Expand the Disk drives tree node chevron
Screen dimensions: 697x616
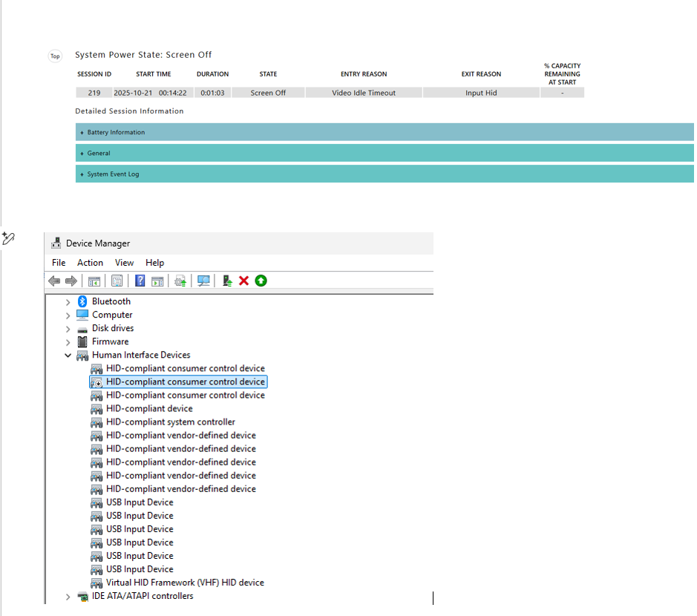68,329
